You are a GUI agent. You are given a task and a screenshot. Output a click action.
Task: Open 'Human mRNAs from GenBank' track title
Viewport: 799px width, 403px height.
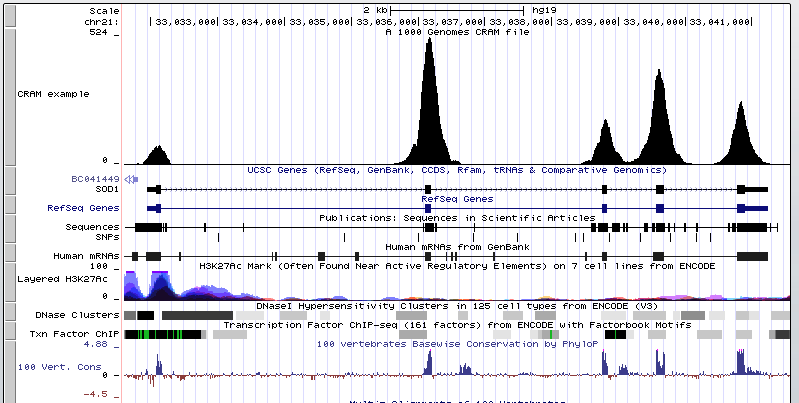tap(457, 246)
